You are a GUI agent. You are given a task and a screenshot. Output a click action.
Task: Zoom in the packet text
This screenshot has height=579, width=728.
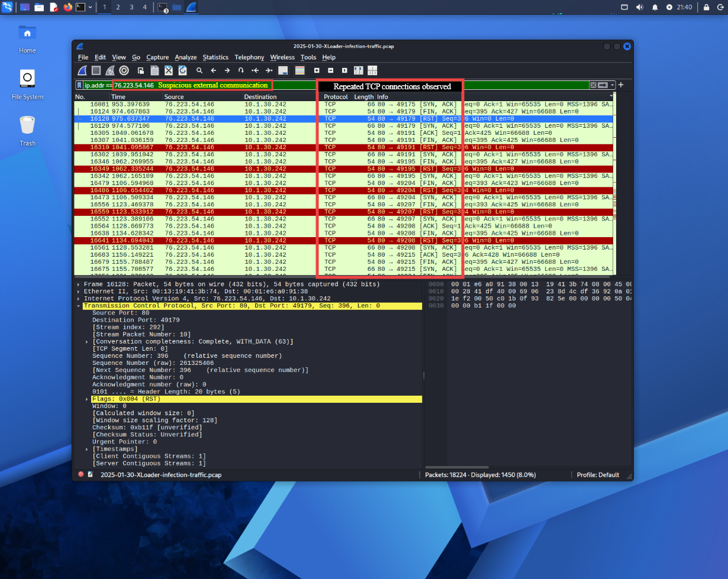pos(317,70)
